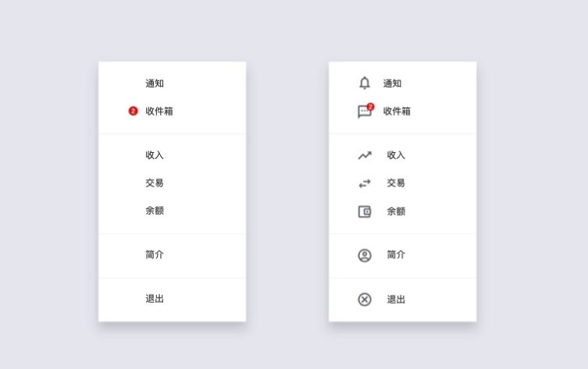This screenshot has height=369, width=588.
Task: Click 退出 in the left text-only menu
Action: click(155, 299)
